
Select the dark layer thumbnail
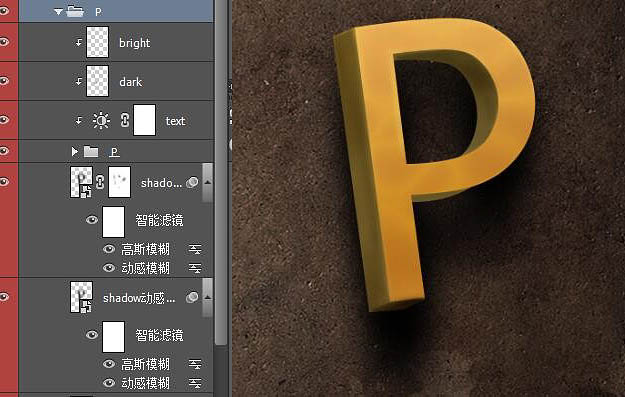tap(97, 81)
